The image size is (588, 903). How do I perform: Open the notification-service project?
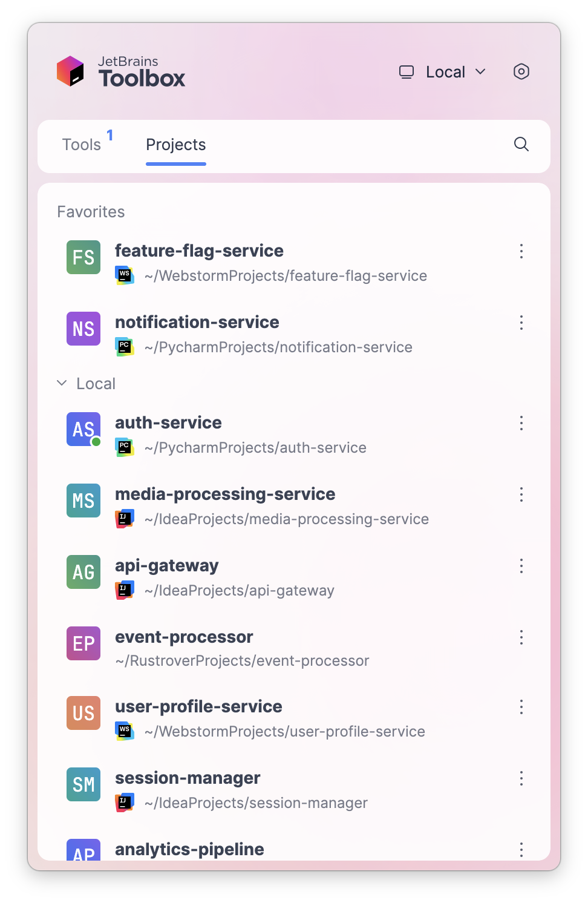pyautogui.click(x=293, y=334)
